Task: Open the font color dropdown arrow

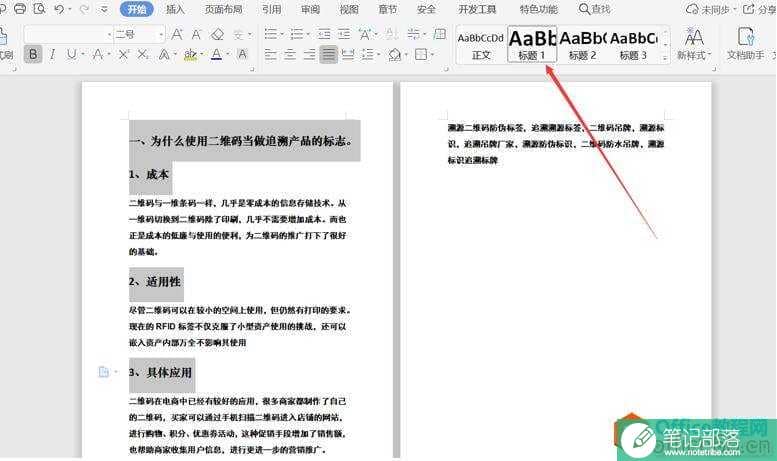Action: 227,54
